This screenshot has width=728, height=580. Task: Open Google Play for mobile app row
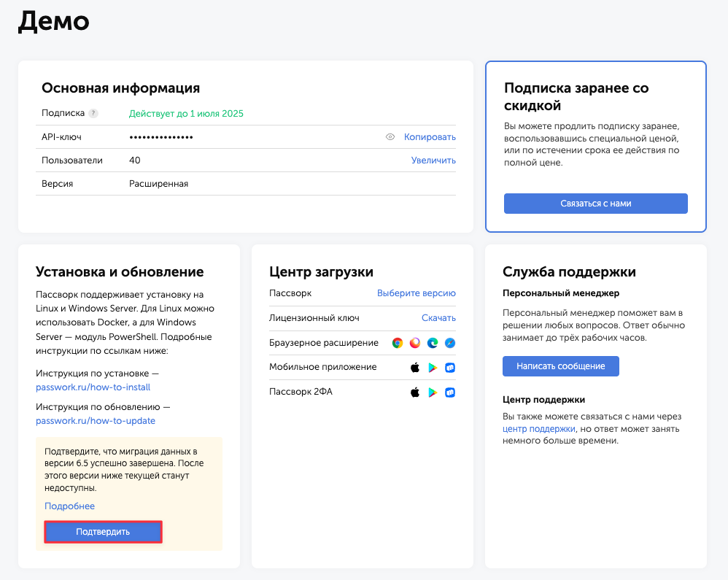[433, 367]
